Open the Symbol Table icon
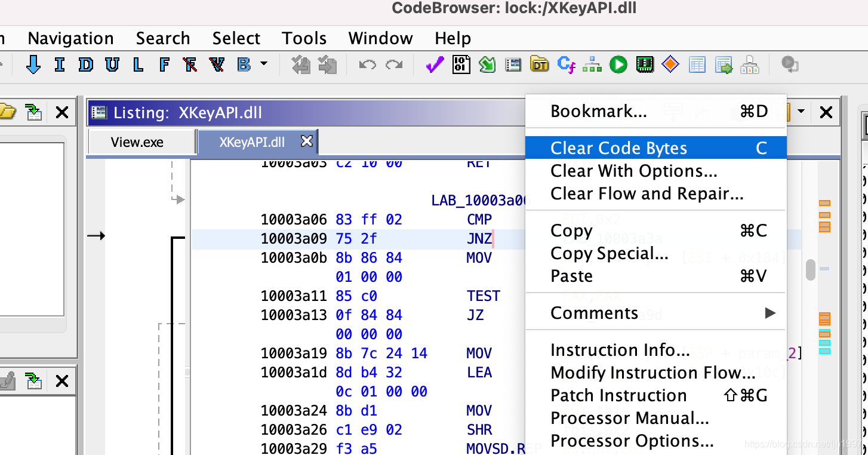The height and width of the screenshot is (455, 868). click(x=697, y=64)
